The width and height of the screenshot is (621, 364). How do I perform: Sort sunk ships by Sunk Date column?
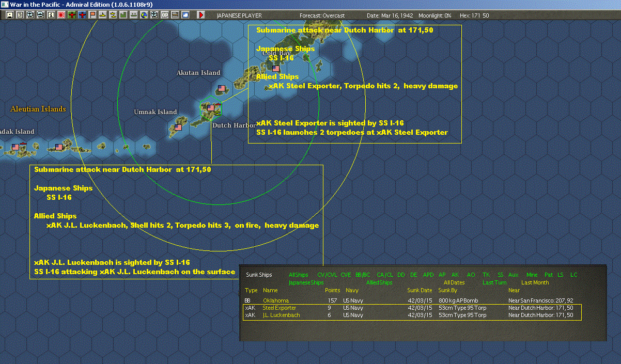tap(420, 290)
